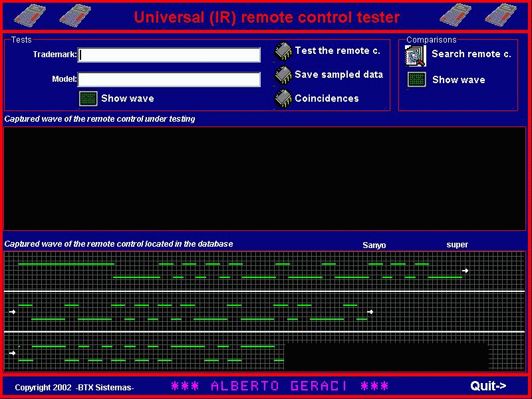The image size is (532, 399).
Task: Click the ALBERTO GERACI text
Action: click(x=279, y=386)
